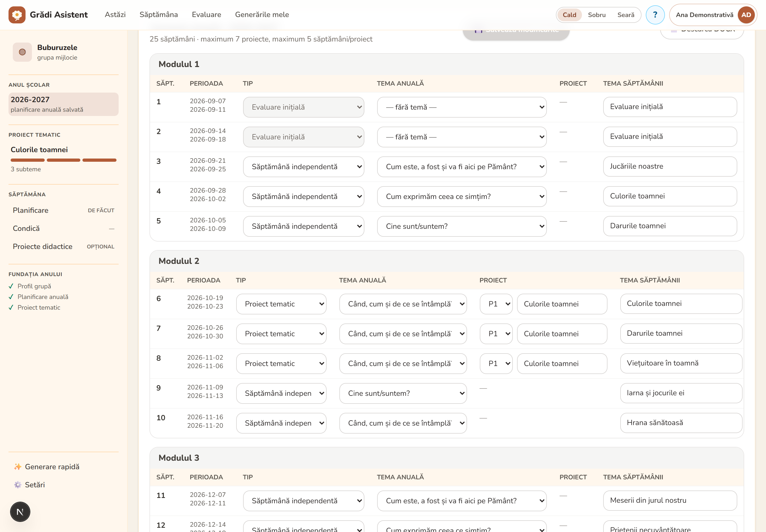
Task: Edit week 10 theme Hrana sănătoasă
Action: pyautogui.click(x=681, y=423)
